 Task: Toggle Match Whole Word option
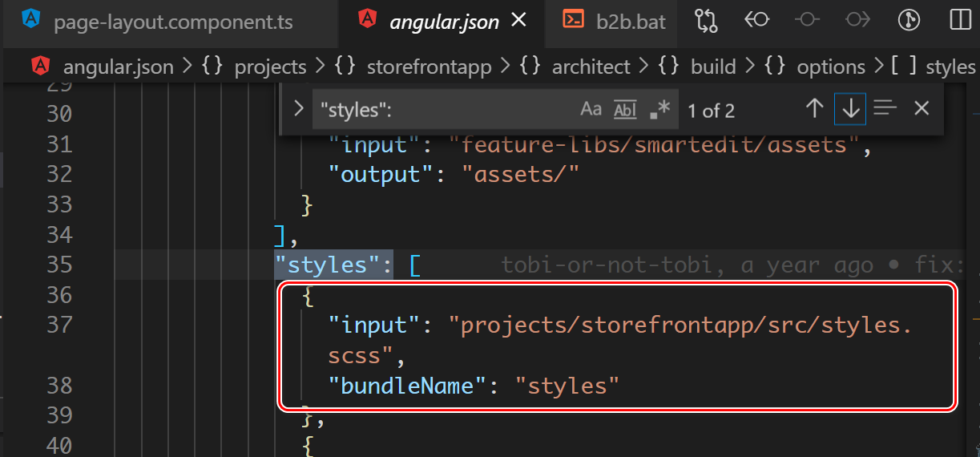tap(624, 110)
